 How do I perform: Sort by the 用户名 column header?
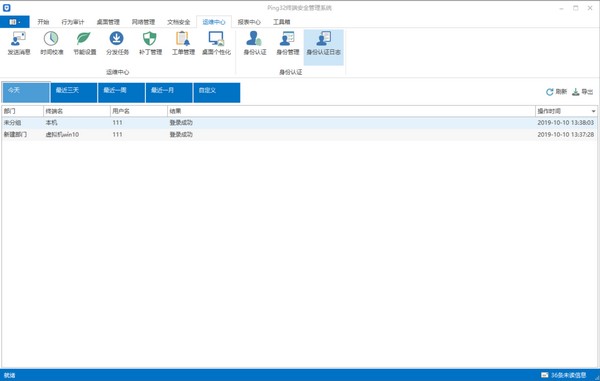[139, 111]
